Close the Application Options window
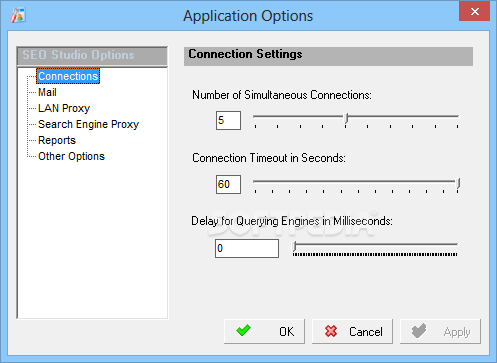 (x=474, y=12)
